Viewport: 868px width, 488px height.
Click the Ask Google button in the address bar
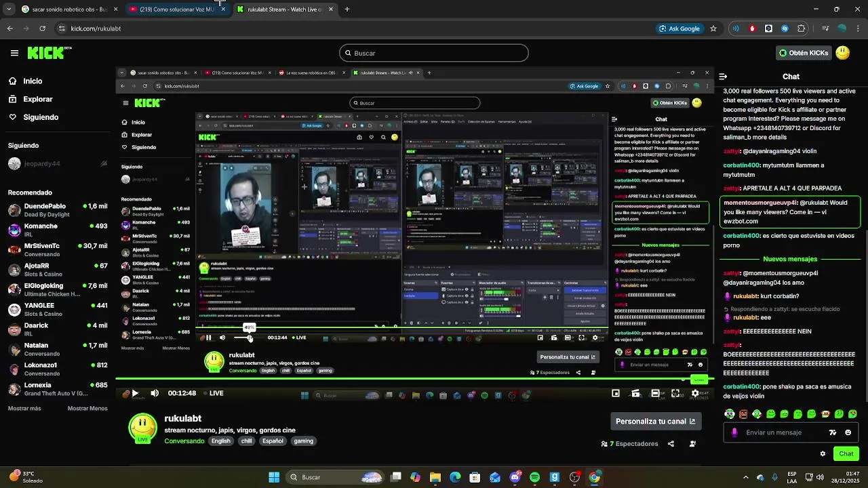(x=679, y=28)
